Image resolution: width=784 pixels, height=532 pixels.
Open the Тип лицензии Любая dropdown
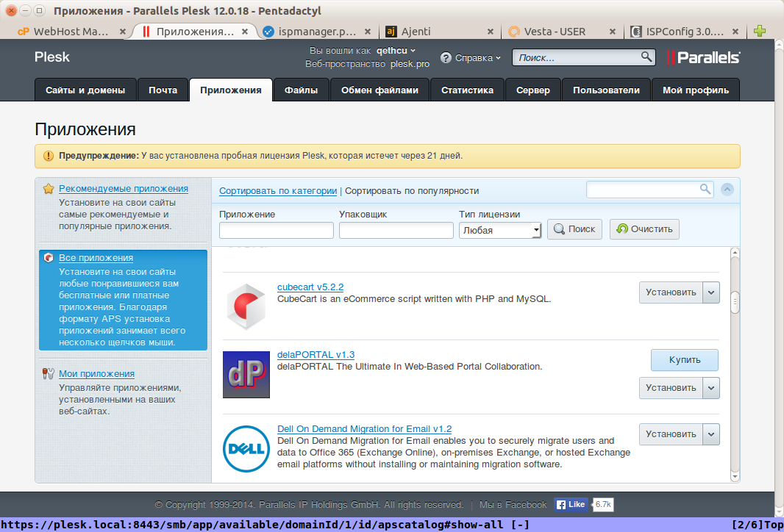pyautogui.click(x=500, y=230)
